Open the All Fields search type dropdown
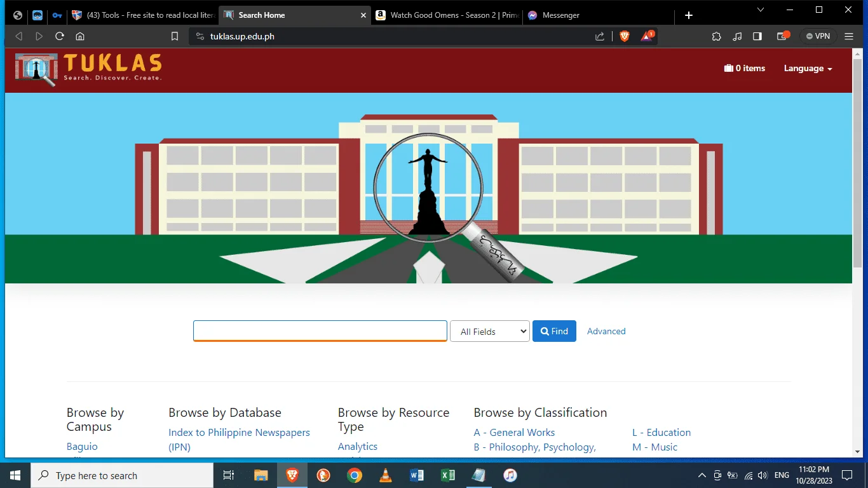Screen dimensions: 868x488 click(x=490, y=331)
